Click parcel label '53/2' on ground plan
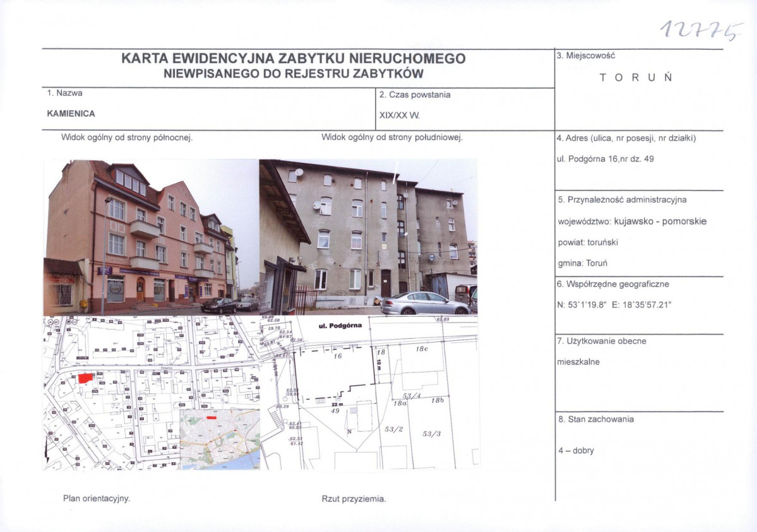Screen dimensions: 757x532 [394, 429]
